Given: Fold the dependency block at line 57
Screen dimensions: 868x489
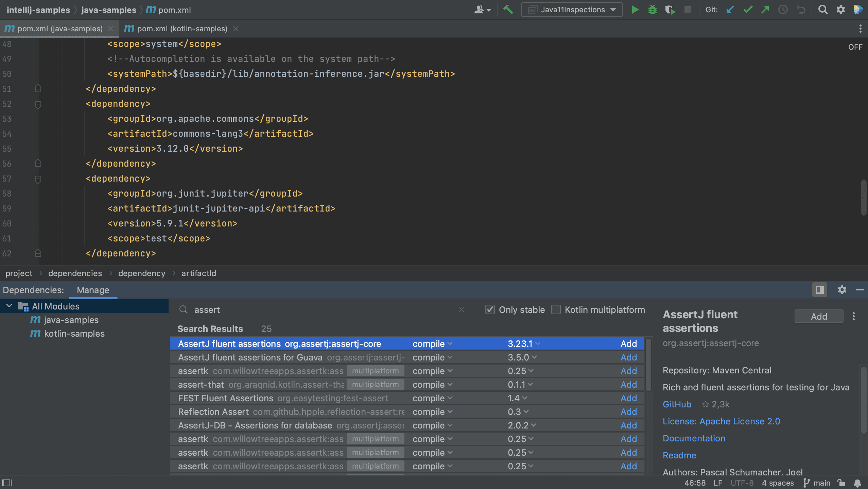Looking at the screenshot, I should point(38,179).
